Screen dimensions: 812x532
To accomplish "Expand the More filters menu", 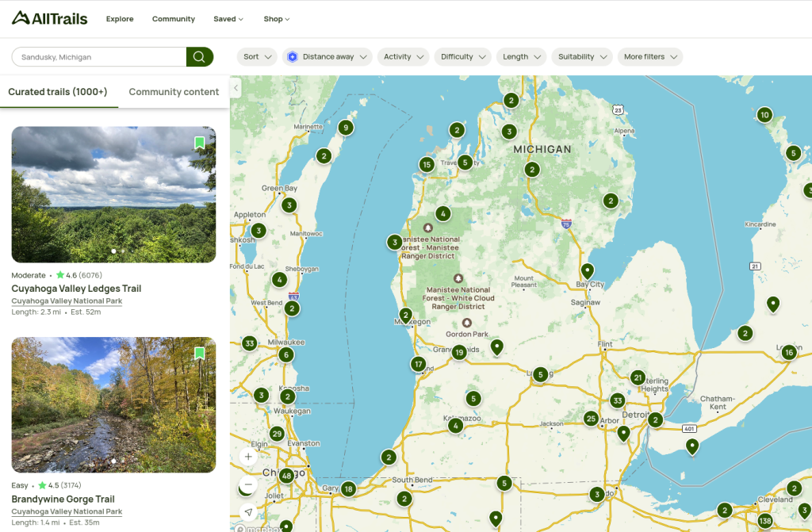I will coord(650,57).
